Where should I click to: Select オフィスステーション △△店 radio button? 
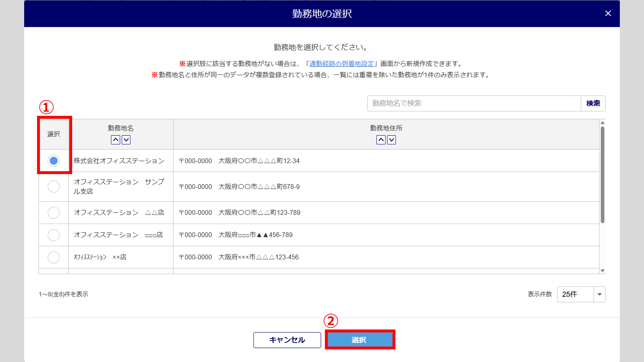click(54, 213)
